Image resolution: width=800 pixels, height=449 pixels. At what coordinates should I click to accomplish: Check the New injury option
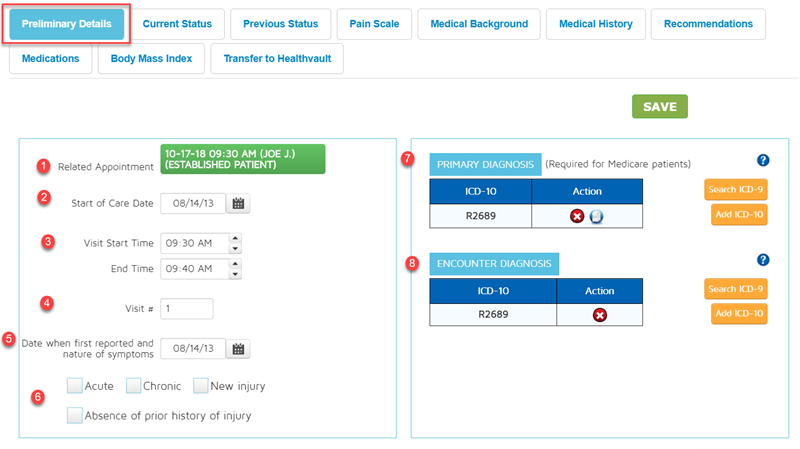(x=201, y=385)
